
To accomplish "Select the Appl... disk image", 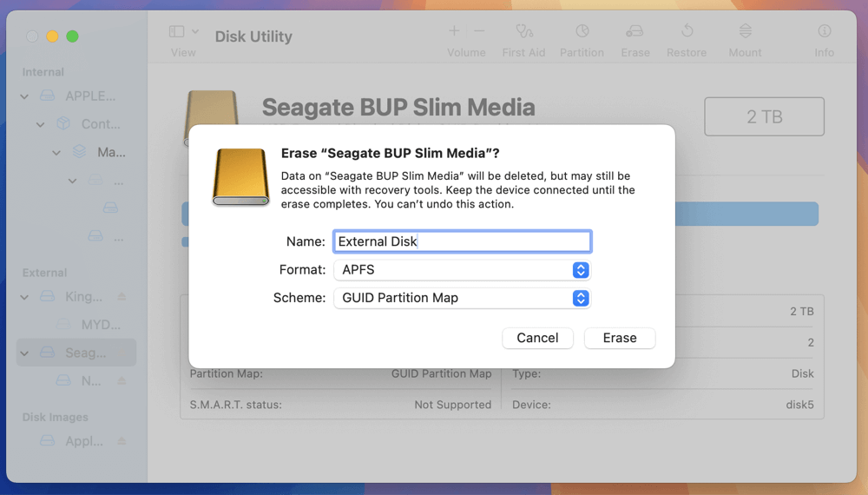I will point(76,441).
